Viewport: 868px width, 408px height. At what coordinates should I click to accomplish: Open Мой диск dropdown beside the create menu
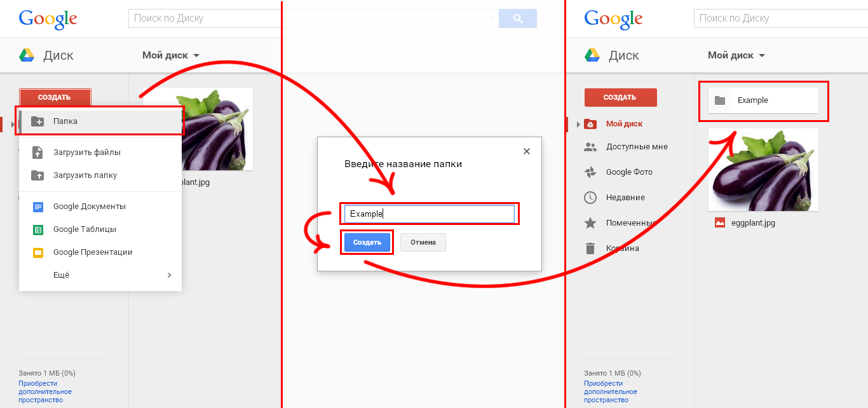(x=171, y=55)
